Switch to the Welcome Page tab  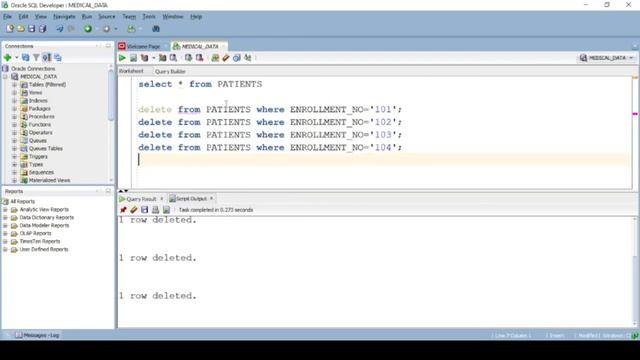click(x=144, y=47)
